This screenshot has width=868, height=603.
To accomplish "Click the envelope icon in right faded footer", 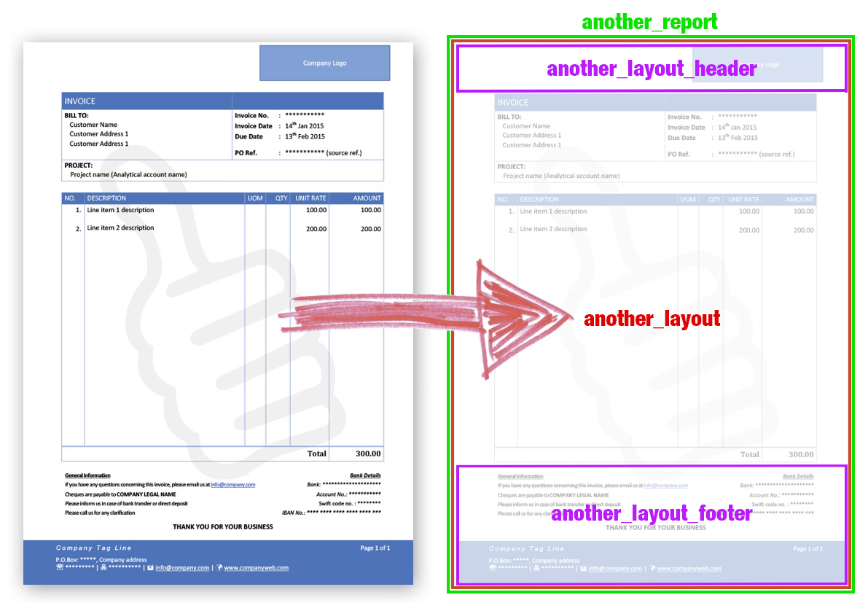I will pos(583,569).
